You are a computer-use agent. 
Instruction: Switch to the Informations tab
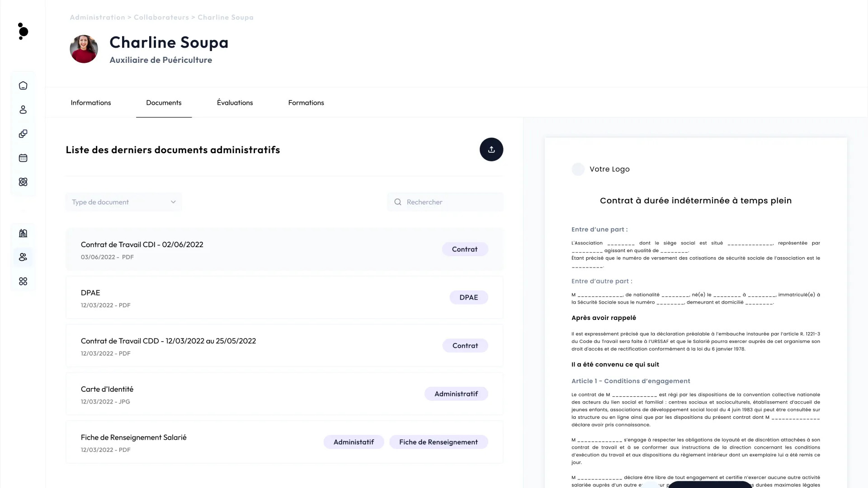click(x=91, y=103)
